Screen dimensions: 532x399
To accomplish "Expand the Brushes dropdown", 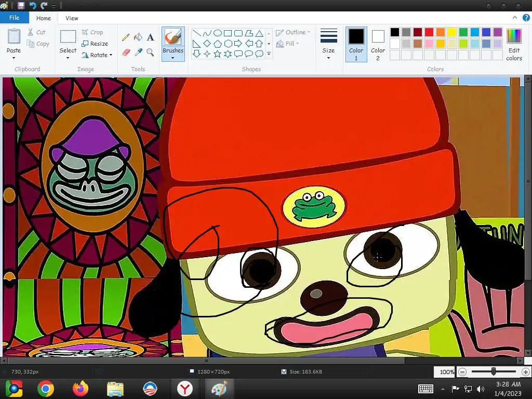I will (172, 57).
